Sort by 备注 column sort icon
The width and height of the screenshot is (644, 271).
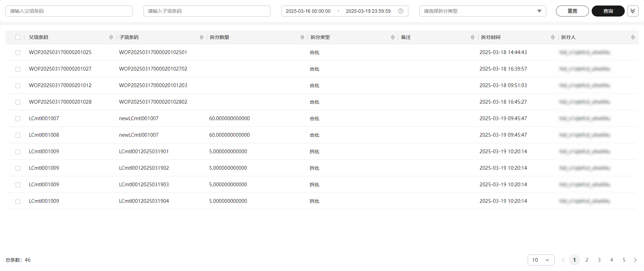(473, 37)
